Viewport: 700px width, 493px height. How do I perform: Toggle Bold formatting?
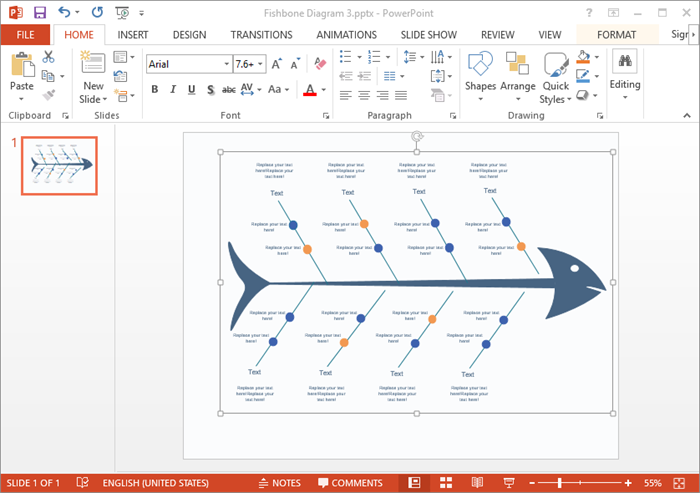pos(155,90)
